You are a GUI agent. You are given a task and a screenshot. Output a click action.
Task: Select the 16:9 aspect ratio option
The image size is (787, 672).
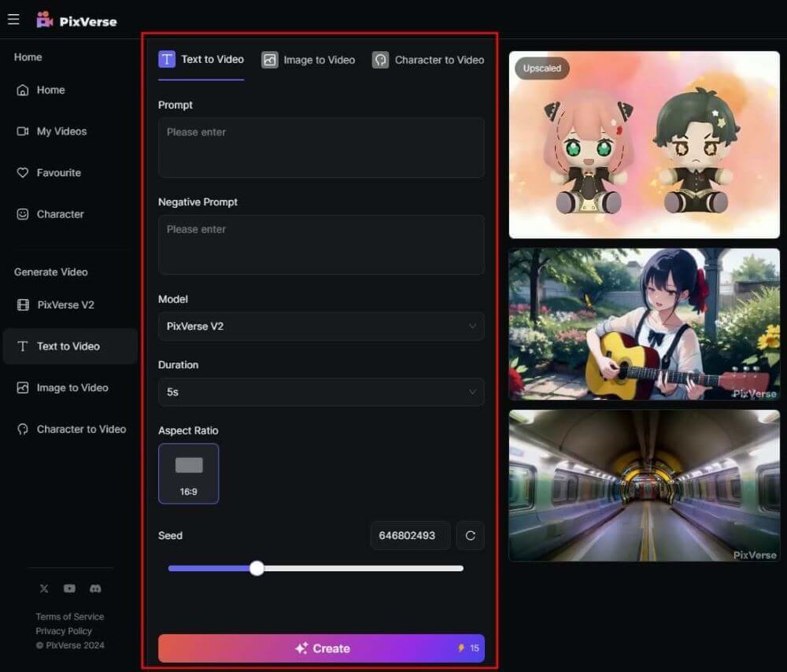click(189, 473)
